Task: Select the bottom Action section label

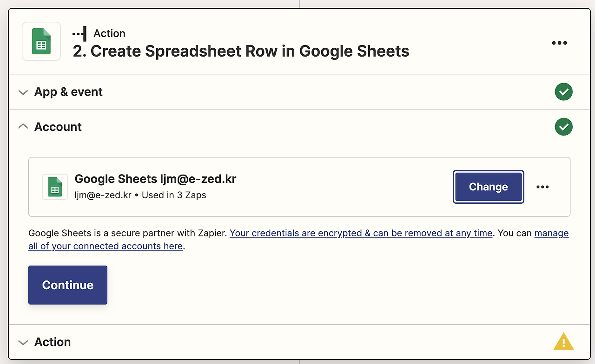Action: pos(53,342)
